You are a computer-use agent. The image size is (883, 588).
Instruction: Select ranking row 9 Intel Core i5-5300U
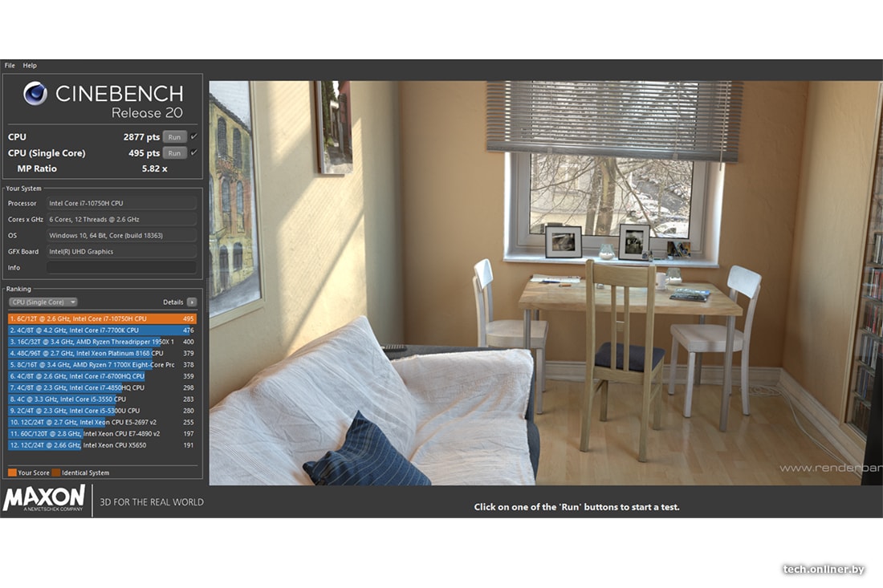[102, 411]
